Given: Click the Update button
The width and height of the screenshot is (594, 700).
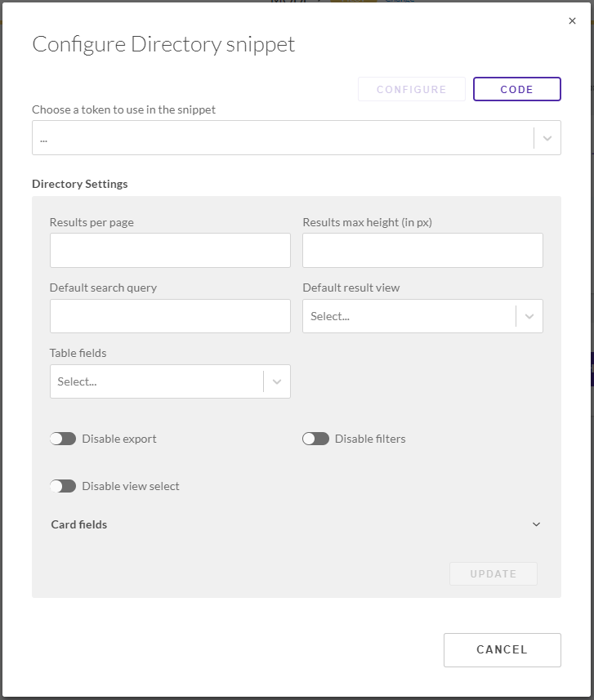Looking at the screenshot, I should point(494,573).
